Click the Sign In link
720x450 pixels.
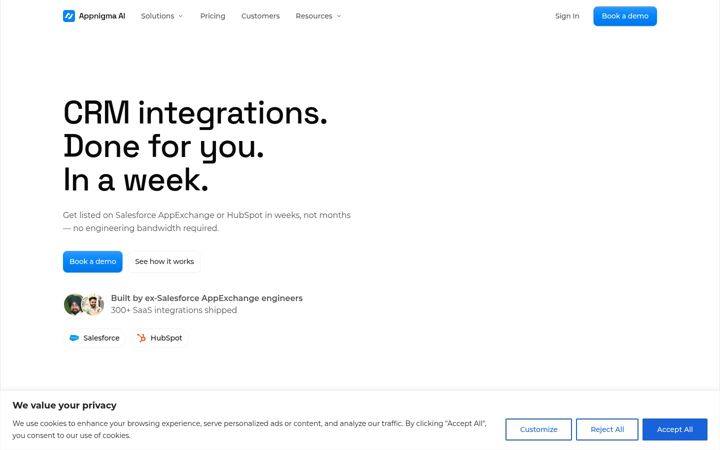coord(567,16)
